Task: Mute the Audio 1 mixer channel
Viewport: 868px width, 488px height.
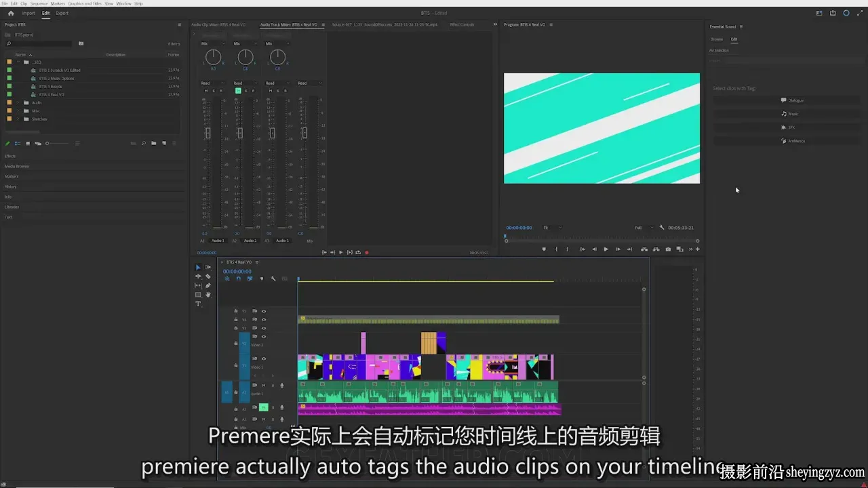Action: click(x=205, y=91)
